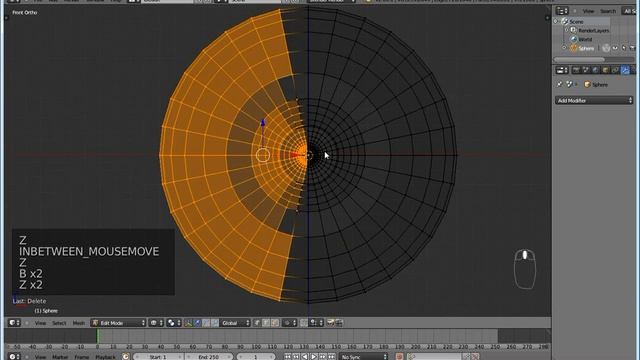Open the pivot point selector
640x360 pixels.
(174, 323)
